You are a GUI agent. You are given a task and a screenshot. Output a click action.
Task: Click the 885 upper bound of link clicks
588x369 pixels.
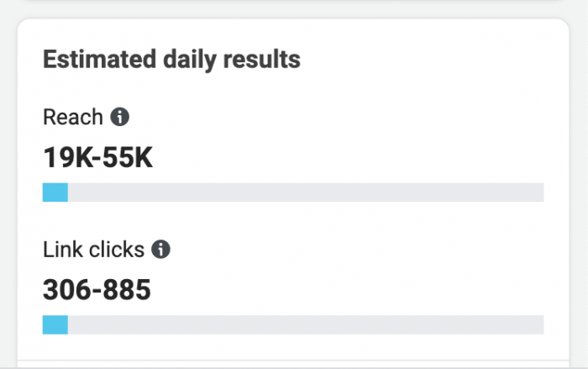(126, 290)
